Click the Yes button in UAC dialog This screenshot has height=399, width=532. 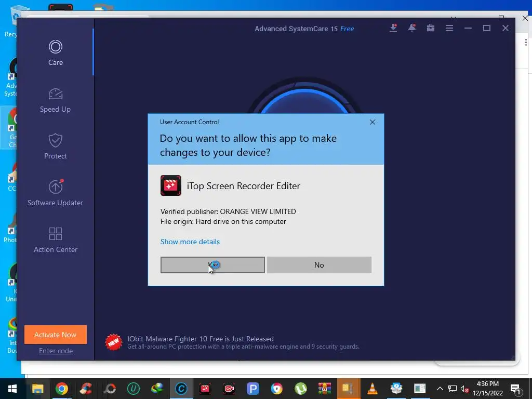tap(212, 265)
